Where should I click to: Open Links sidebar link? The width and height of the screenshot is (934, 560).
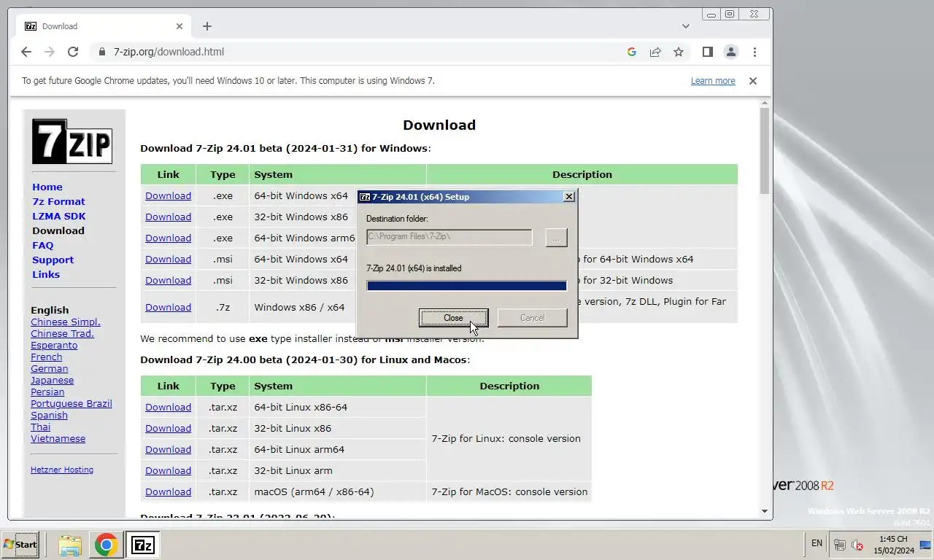coord(46,275)
